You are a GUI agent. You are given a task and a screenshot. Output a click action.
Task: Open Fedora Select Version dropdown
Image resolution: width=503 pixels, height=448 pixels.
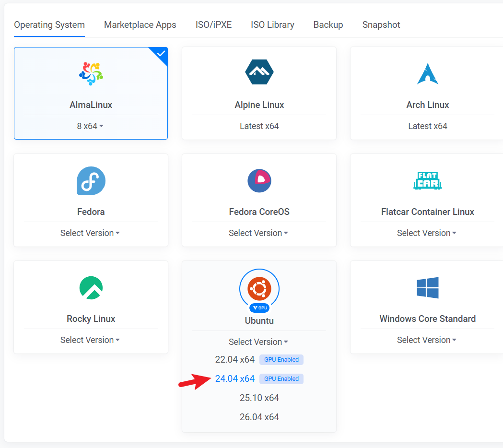(x=90, y=233)
